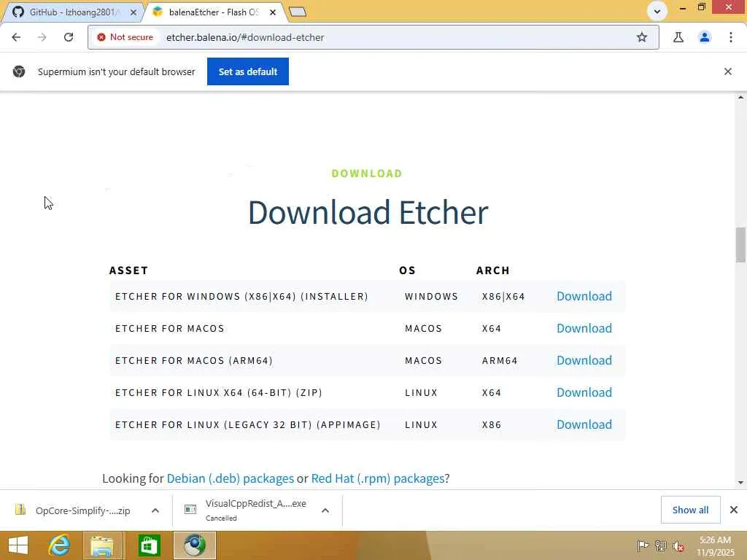Switch to the GitHub lzhoang2801 tab
The height and width of the screenshot is (560, 747).
pyautogui.click(x=74, y=12)
